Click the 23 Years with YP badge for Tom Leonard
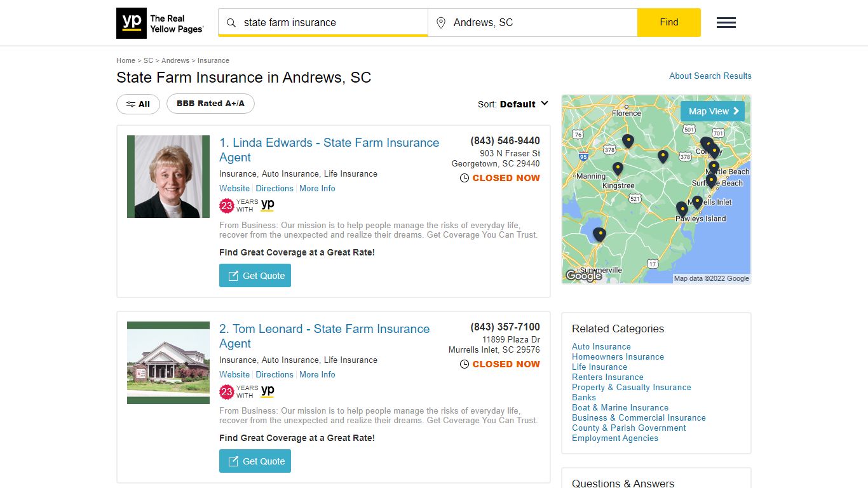Screen dimensions: 868x488 247,391
